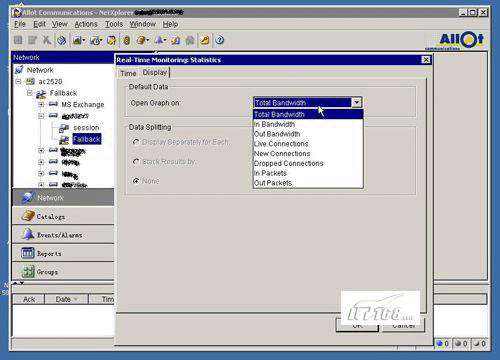Select the None data splitting radio button
Viewport: 500px width, 360px height.
(136, 181)
